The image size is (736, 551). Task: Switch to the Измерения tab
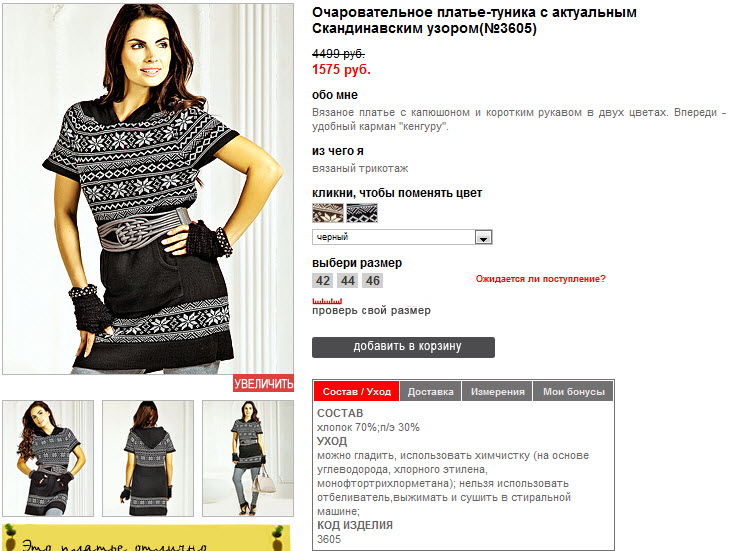pyautogui.click(x=498, y=391)
